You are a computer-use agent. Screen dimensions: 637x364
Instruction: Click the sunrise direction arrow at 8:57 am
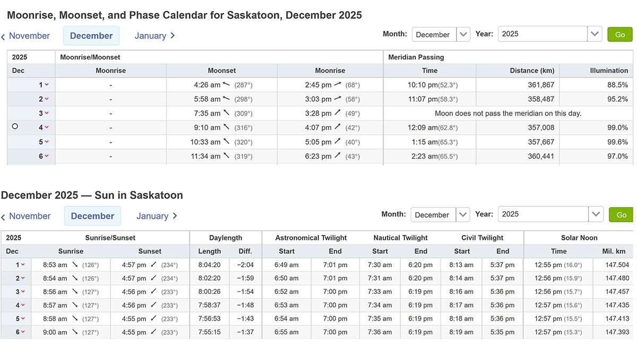(x=75, y=305)
